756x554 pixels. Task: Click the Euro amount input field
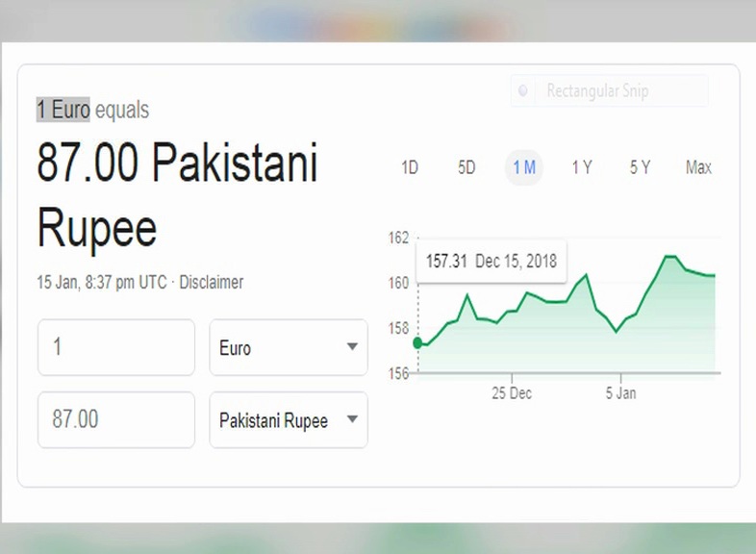pyautogui.click(x=116, y=347)
